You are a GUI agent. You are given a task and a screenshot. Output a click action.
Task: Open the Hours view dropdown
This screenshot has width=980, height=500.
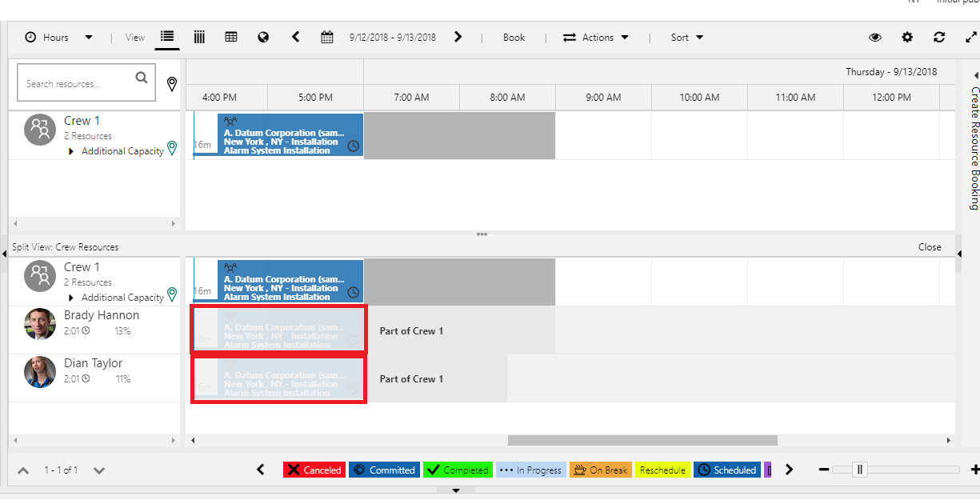click(x=58, y=37)
